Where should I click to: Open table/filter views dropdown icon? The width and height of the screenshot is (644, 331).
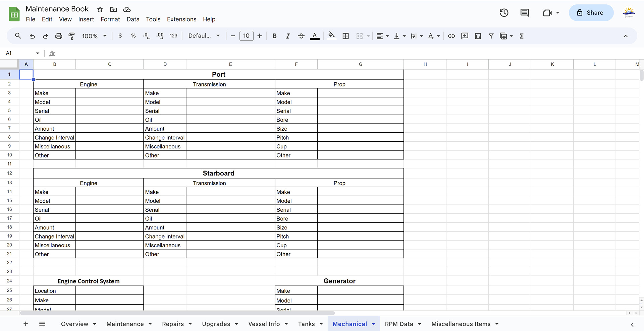tap(506, 36)
